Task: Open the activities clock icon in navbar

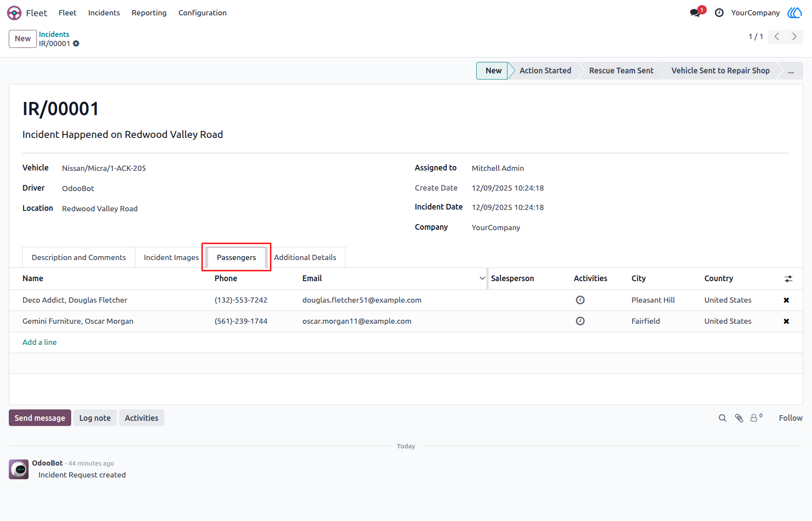Action: 719,13
